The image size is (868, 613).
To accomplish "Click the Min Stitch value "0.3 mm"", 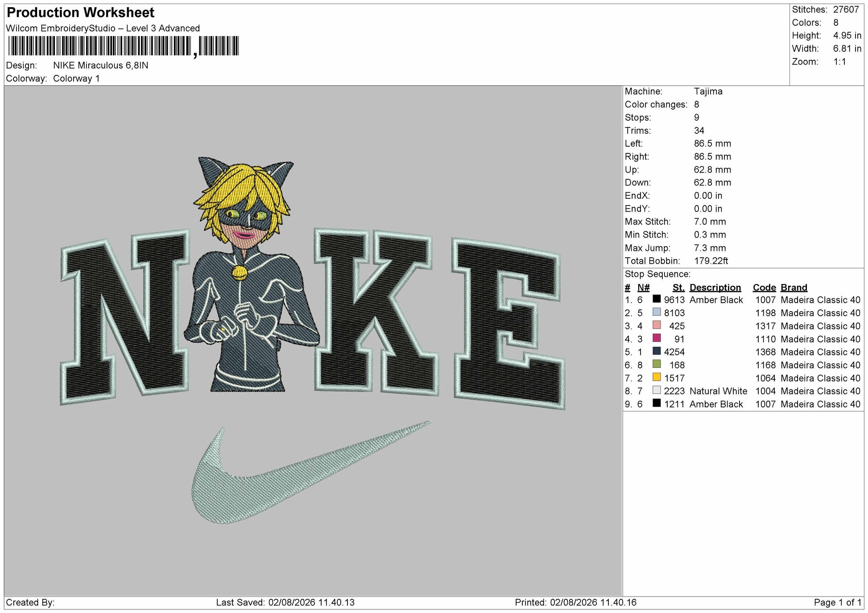I will point(710,235).
